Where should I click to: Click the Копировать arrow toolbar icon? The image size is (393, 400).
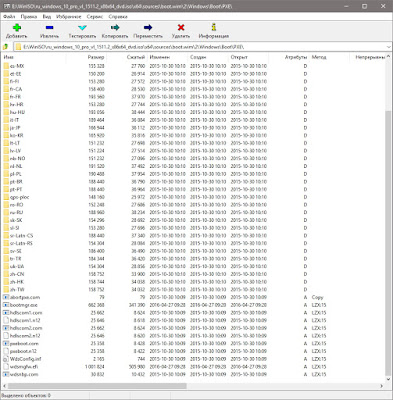click(x=115, y=28)
